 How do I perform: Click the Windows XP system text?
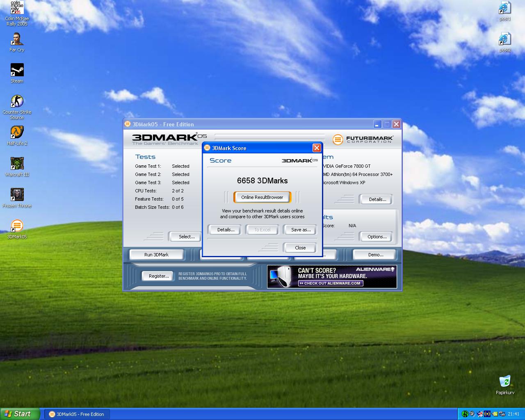pos(344,183)
